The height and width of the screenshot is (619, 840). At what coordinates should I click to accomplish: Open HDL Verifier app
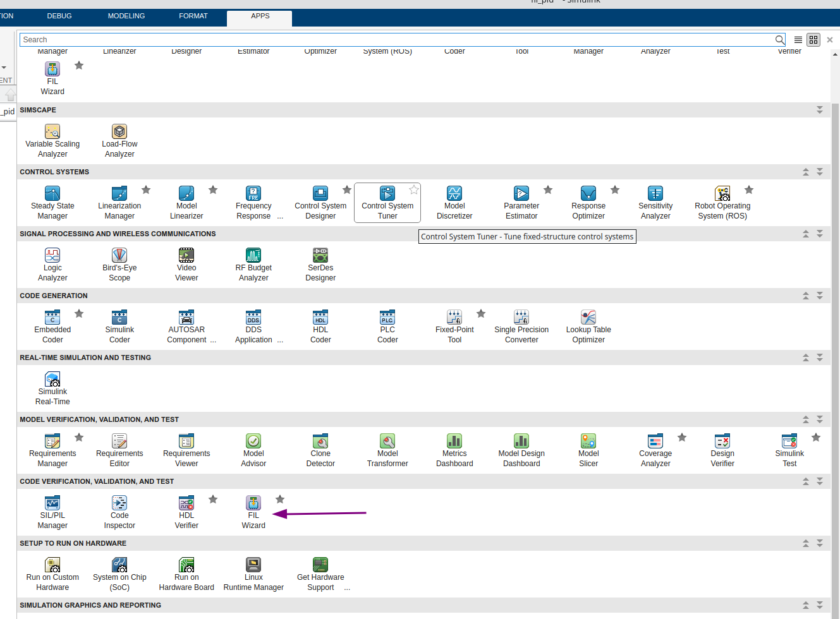[x=186, y=512]
